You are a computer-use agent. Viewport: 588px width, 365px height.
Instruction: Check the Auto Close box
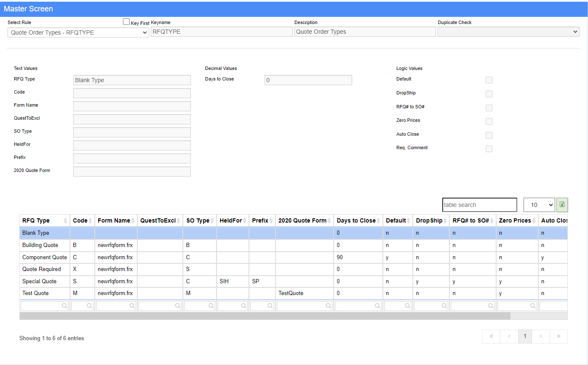489,135
